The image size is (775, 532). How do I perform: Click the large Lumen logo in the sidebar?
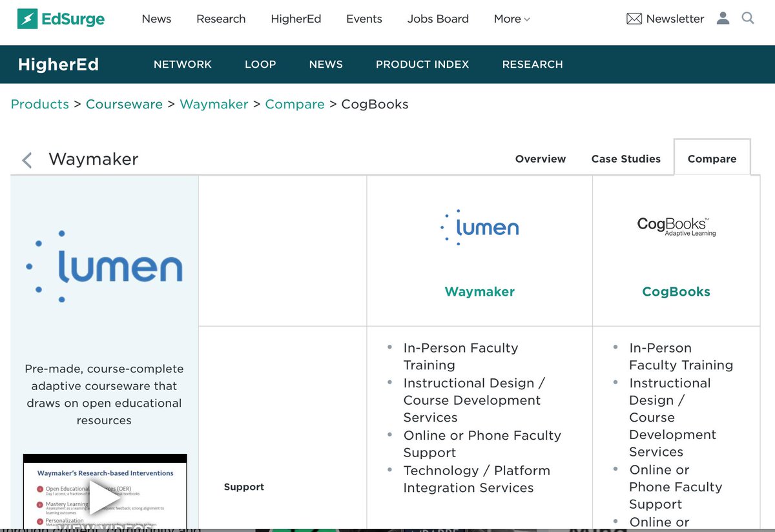104,266
